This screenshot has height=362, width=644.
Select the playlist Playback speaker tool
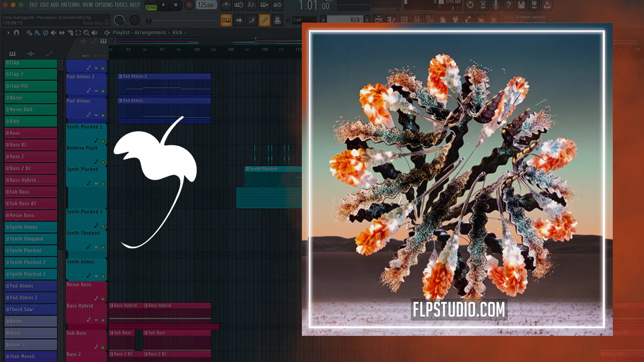(94, 33)
